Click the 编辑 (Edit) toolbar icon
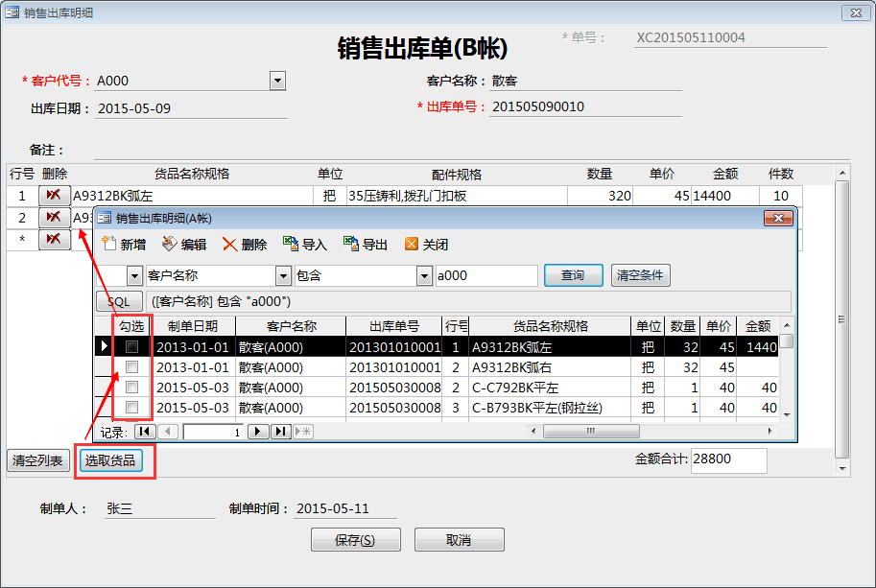This screenshot has width=876, height=588. pyautogui.click(x=170, y=245)
